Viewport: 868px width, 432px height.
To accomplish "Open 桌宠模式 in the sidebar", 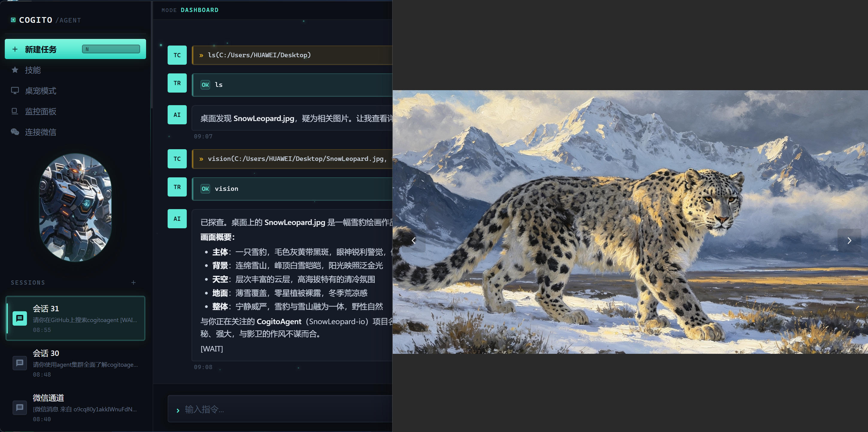I will 75,90.
